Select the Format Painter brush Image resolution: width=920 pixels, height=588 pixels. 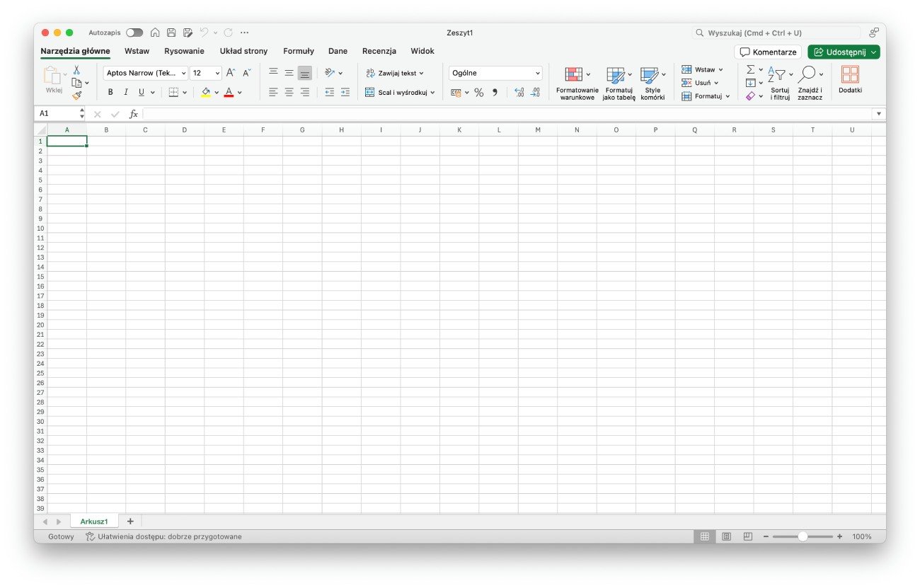point(76,96)
